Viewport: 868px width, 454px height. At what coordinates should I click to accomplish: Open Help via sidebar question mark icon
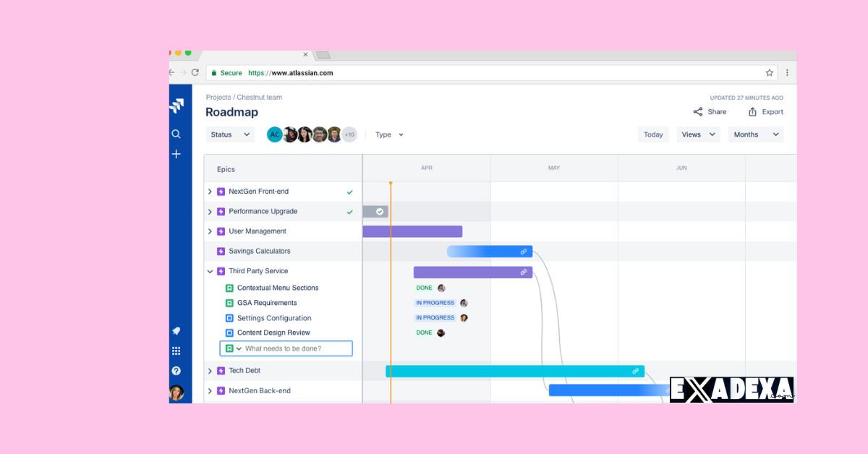176,370
